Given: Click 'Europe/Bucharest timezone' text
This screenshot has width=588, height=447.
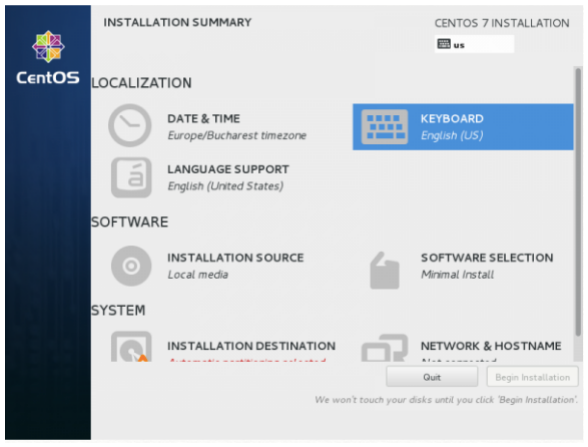Looking at the screenshot, I should coord(237,135).
